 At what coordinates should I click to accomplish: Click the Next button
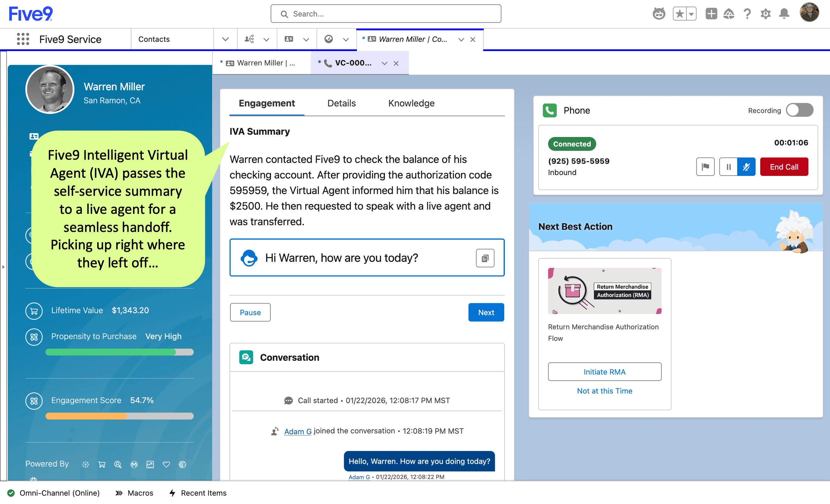pos(486,312)
